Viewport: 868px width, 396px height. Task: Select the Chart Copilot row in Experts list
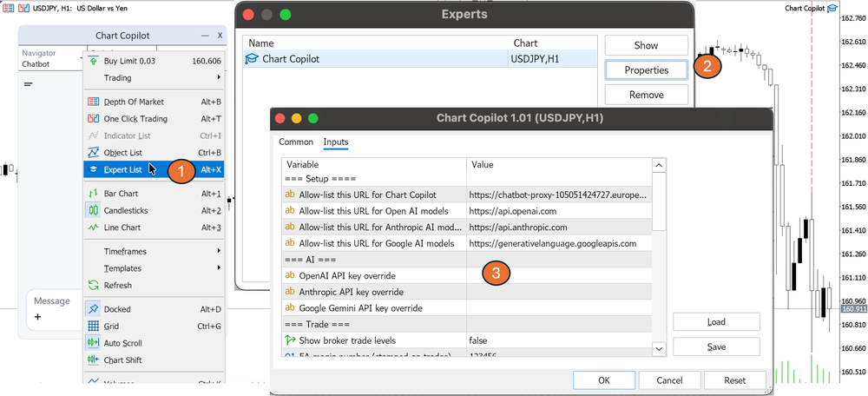click(420, 59)
